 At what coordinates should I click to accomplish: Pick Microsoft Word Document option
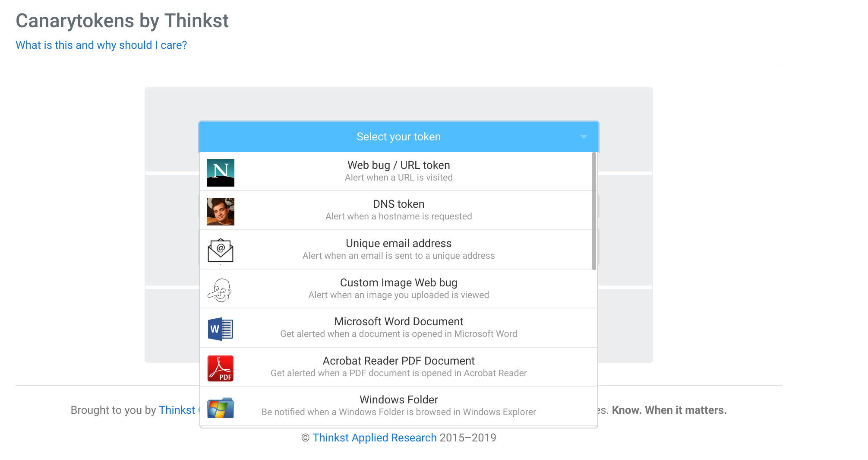coord(398,328)
